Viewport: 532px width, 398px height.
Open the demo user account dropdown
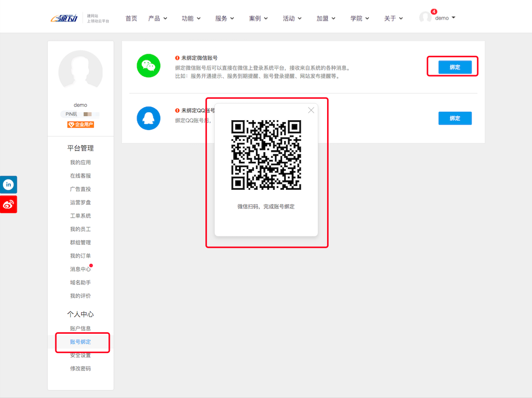445,18
